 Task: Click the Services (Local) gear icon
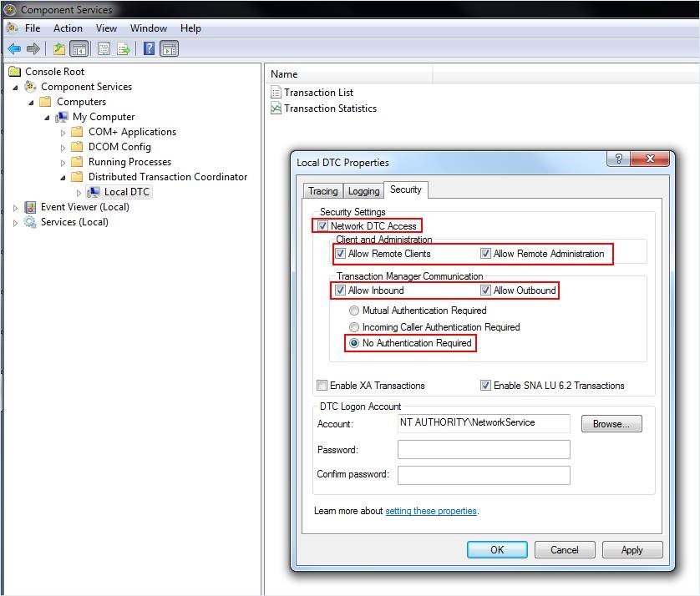pos(30,222)
